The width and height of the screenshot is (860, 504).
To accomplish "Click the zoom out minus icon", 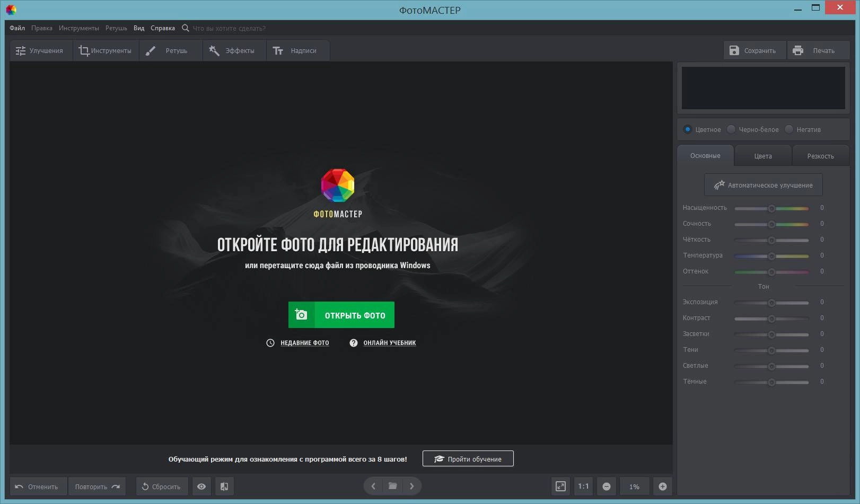I will (607, 486).
